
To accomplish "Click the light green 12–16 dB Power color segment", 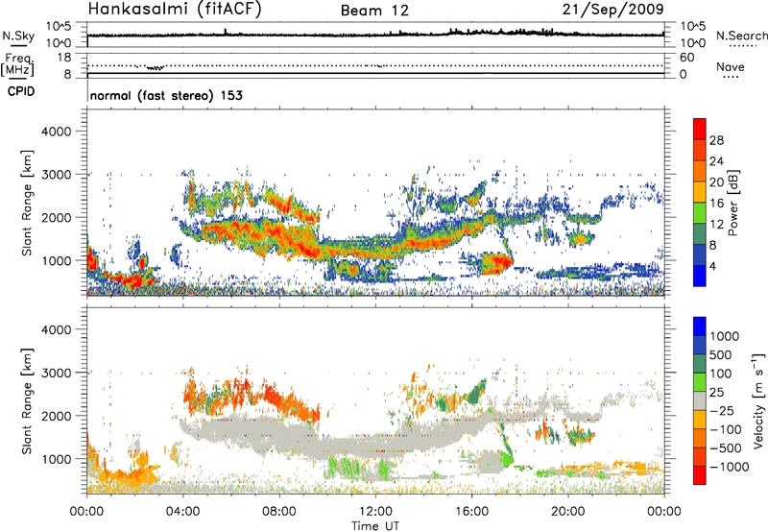I will pos(700,212).
